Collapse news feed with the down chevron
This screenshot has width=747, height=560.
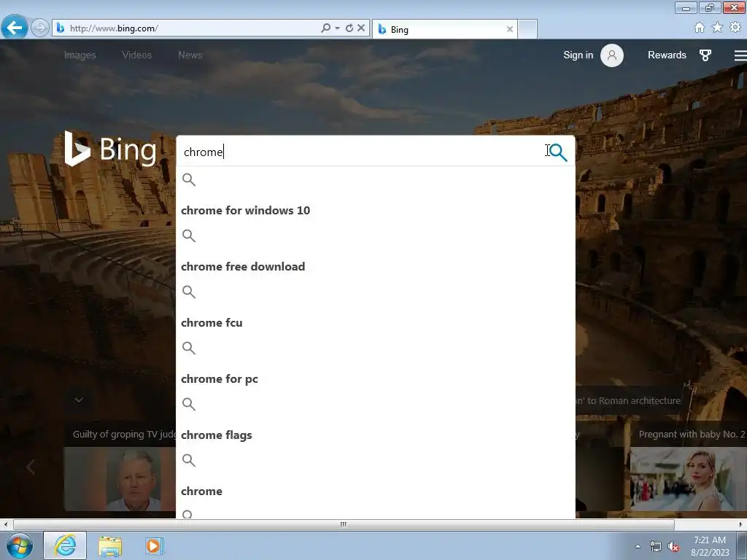pyautogui.click(x=79, y=400)
